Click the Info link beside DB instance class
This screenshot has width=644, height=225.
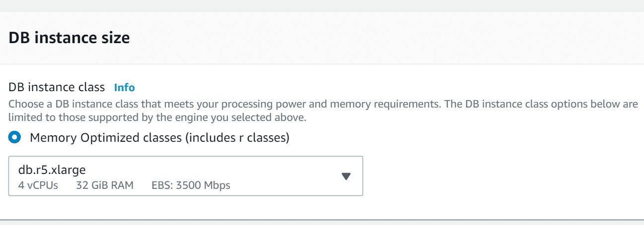pos(124,87)
